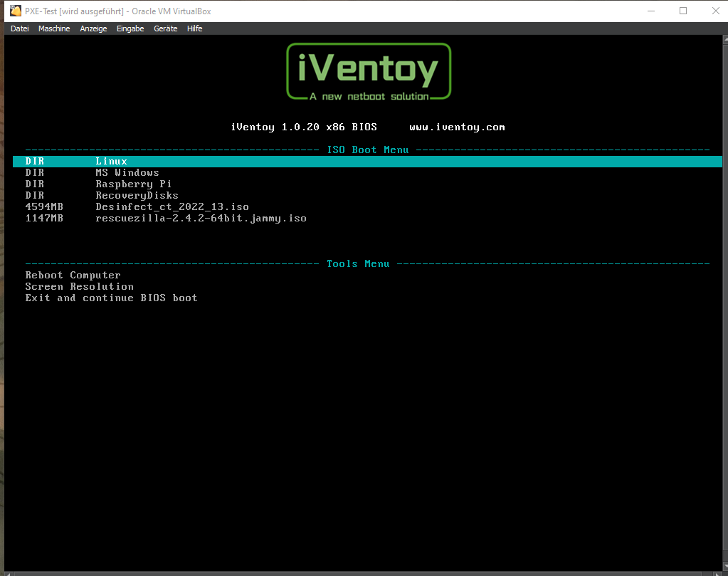Select the Linux directory entry

[367, 161]
